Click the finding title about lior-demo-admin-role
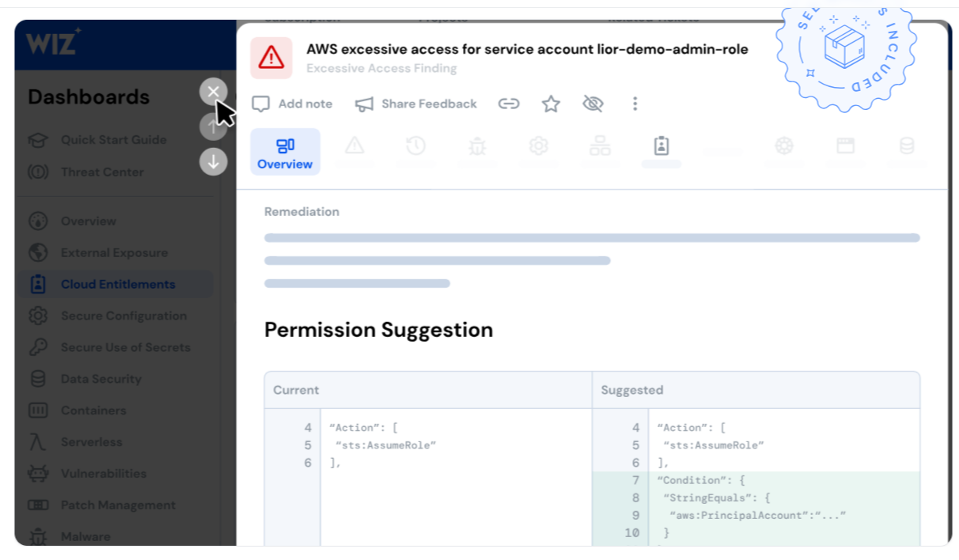 [527, 49]
